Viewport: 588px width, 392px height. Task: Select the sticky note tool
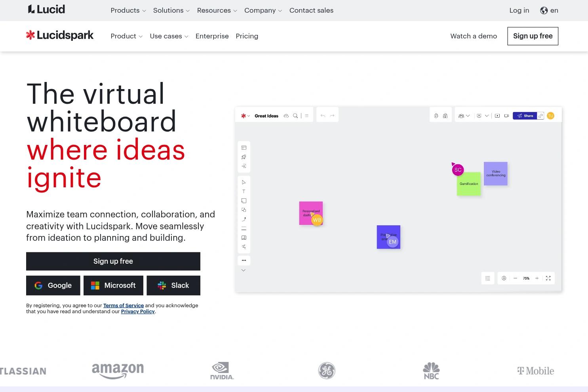(x=244, y=201)
